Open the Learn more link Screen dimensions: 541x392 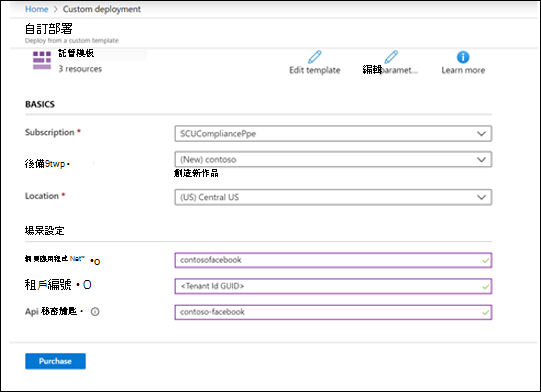click(463, 70)
